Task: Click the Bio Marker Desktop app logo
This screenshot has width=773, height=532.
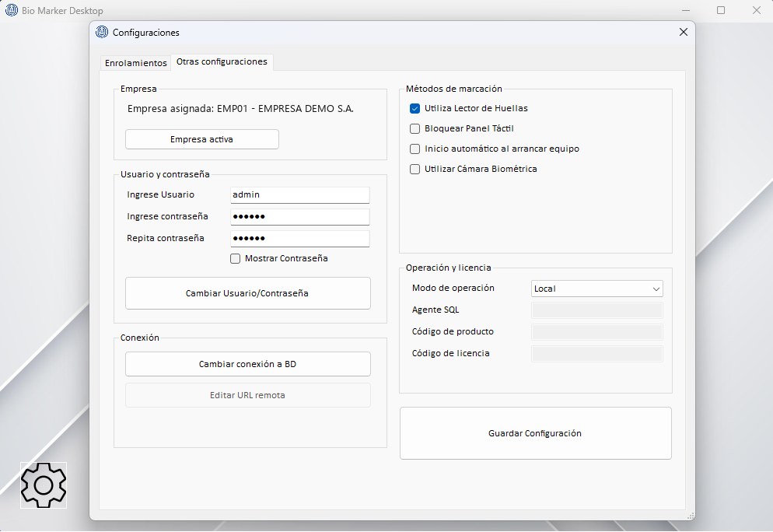Action: click(x=11, y=10)
